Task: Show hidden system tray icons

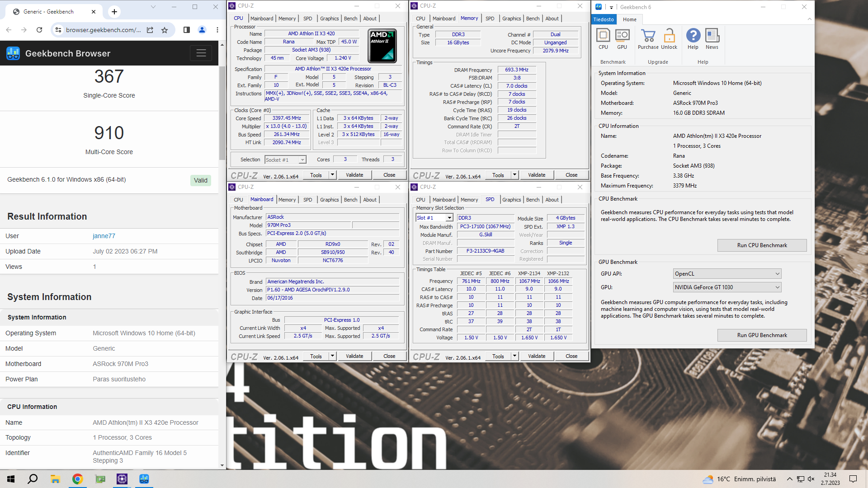Action: point(789,479)
